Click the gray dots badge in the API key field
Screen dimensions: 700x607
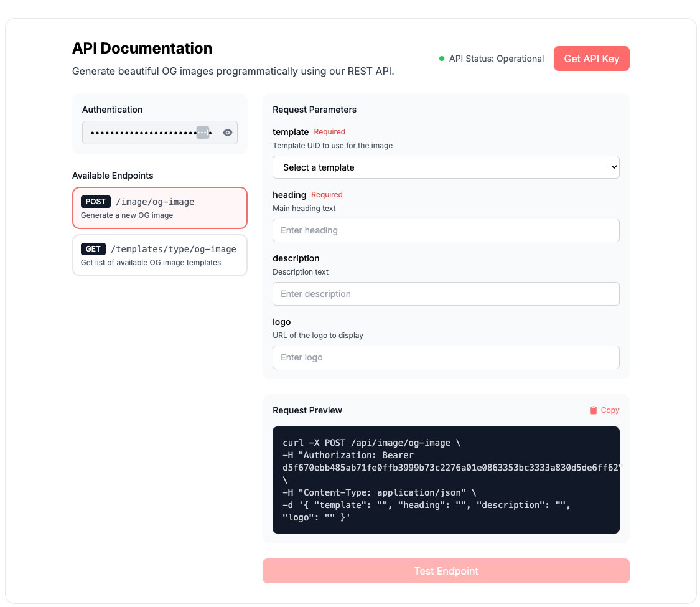tap(203, 133)
